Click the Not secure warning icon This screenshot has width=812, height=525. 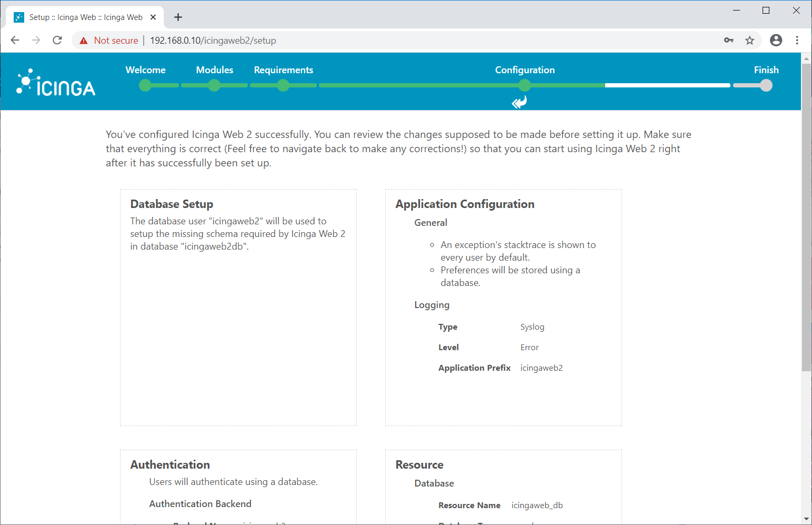(x=84, y=41)
